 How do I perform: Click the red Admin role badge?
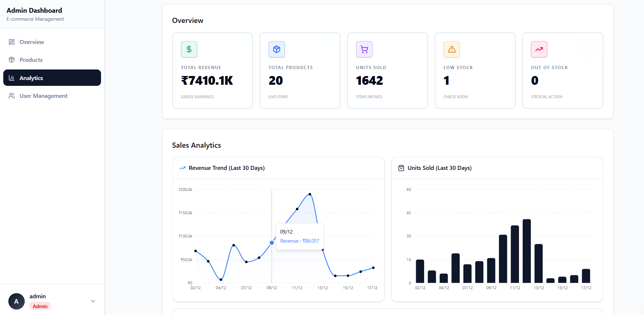pyautogui.click(x=40, y=306)
